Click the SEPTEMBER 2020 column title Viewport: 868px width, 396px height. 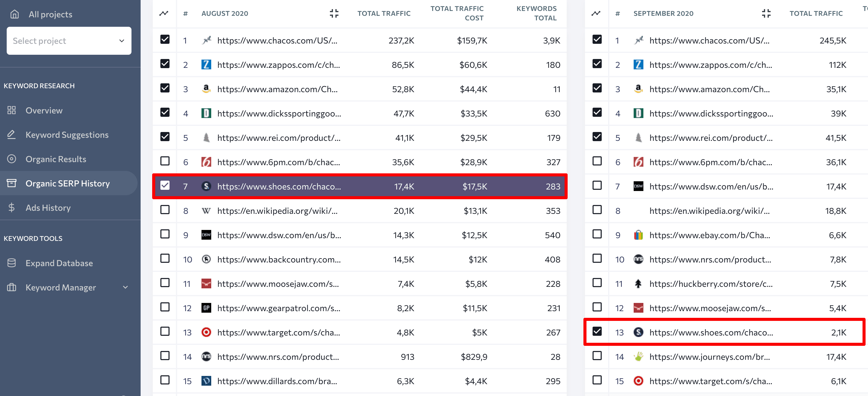(x=663, y=13)
